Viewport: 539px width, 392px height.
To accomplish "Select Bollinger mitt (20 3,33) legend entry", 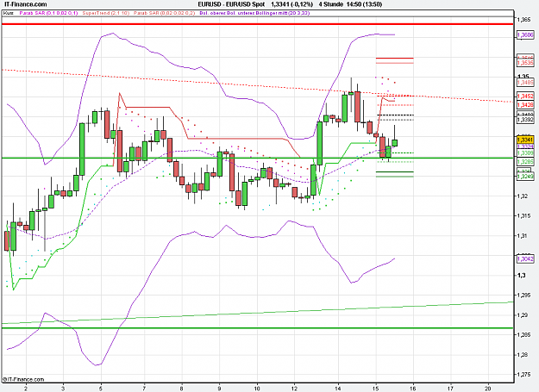I will (x=283, y=13).
